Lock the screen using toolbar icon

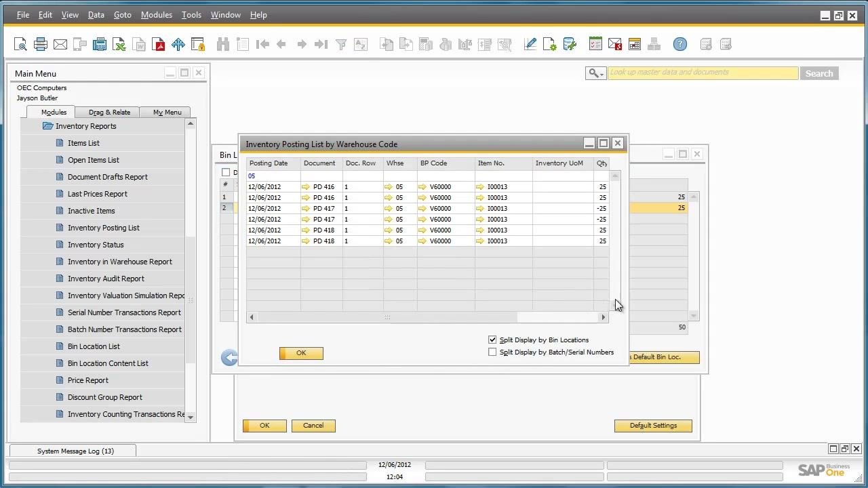click(198, 45)
